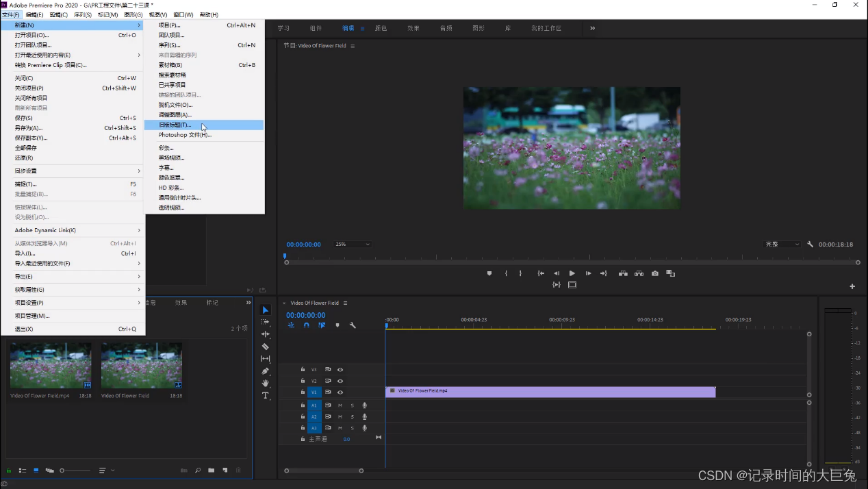Open the 25% zoom level dropdown
The image size is (868, 489).
pyautogui.click(x=353, y=244)
